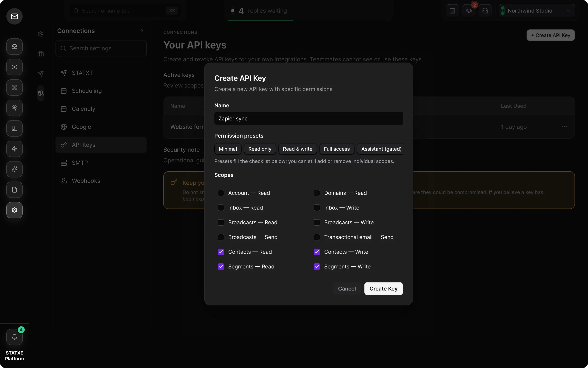Open the graduation cap learning icon
The width and height of the screenshot is (588, 368).
click(x=468, y=11)
